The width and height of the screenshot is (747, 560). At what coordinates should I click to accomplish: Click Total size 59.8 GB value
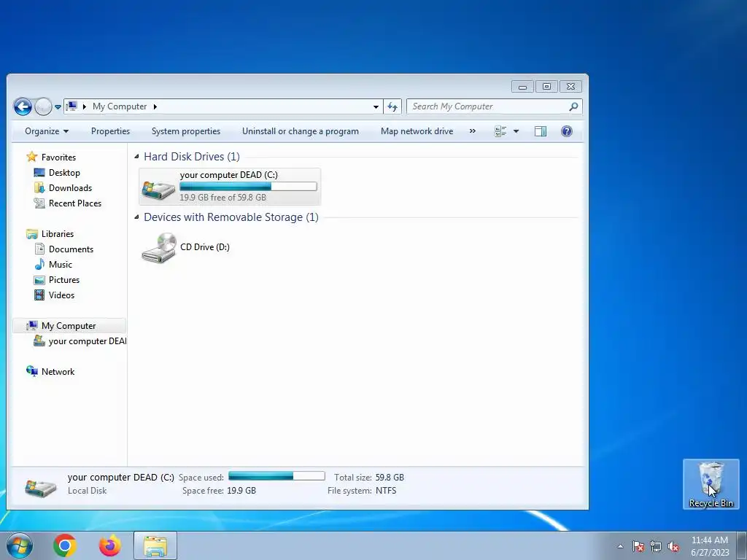(x=390, y=477)
